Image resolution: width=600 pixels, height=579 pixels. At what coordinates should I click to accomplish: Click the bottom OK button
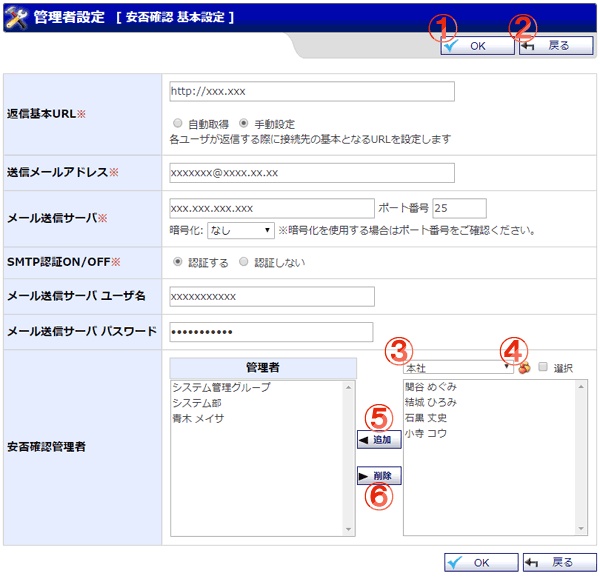(x=481, y=563)
